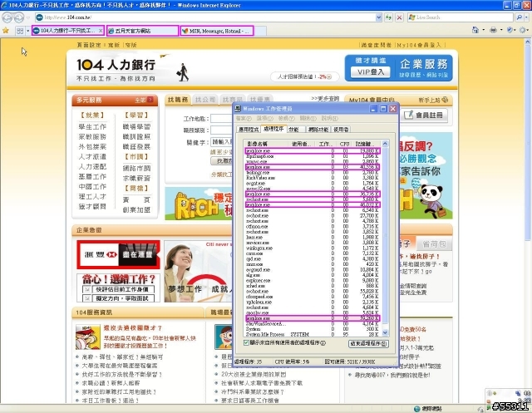Click the IE Print icon

point(493,30)
